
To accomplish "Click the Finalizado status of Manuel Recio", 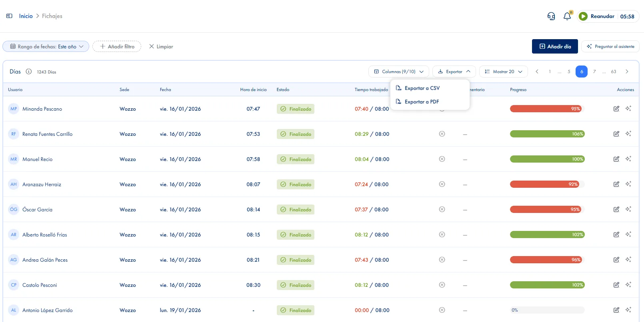I will click(x=296, y=159).
